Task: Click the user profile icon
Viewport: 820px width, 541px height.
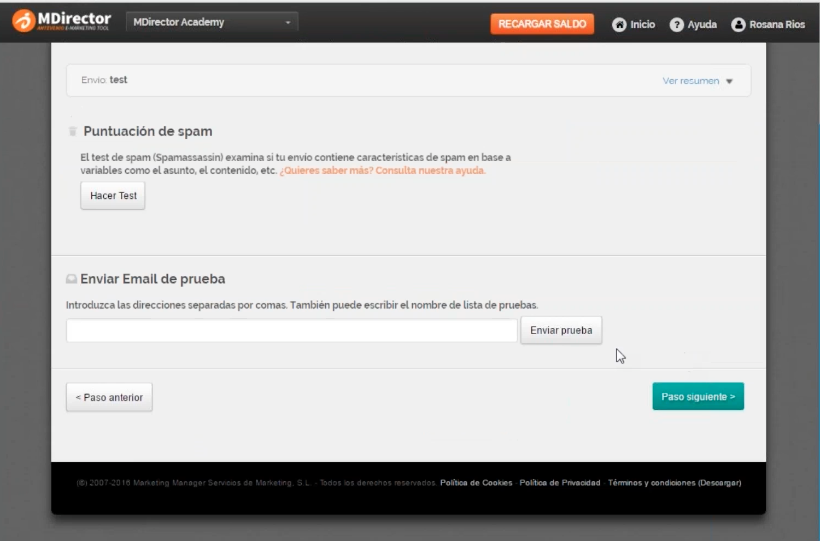Action: (x=738, y=25)
